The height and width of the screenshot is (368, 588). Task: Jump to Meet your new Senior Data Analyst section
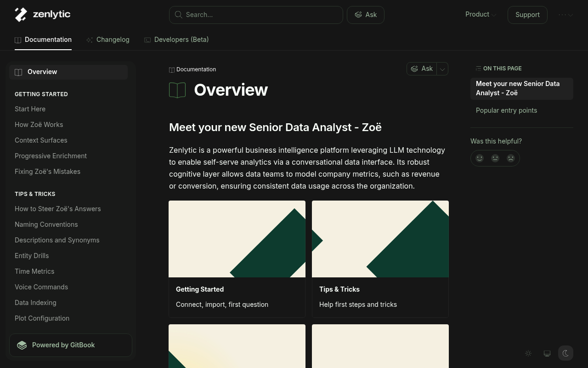(x=522, y=89)
